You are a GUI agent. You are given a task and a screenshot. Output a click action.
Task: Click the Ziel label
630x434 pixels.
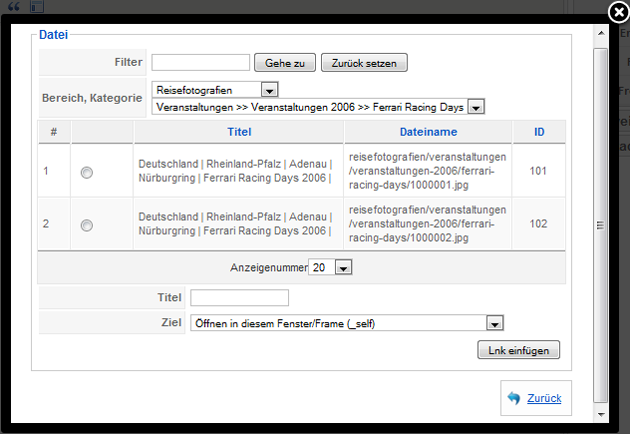pyautogui.click(x=171, y=322)
